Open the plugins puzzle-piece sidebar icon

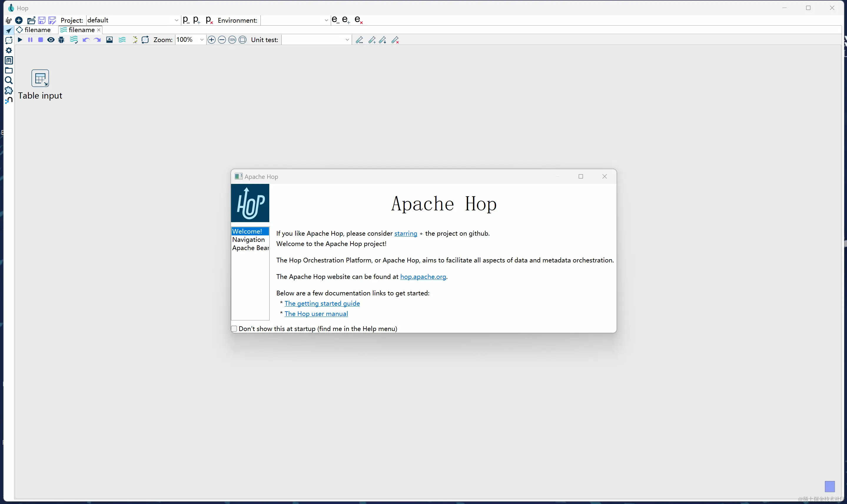9,91
